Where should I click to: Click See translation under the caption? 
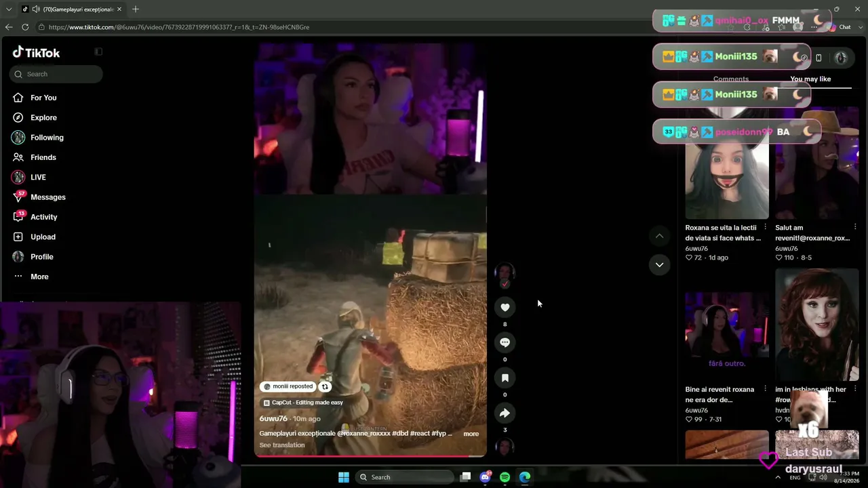pyautogui.click(x=282, y=445)
